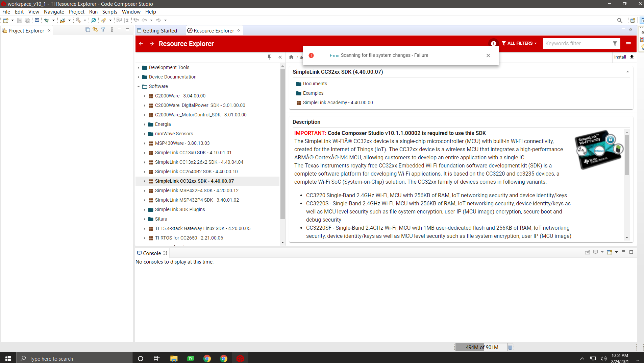
Task: Open the Console monitor icon in main toolbar
Action: tap(37, 20)
